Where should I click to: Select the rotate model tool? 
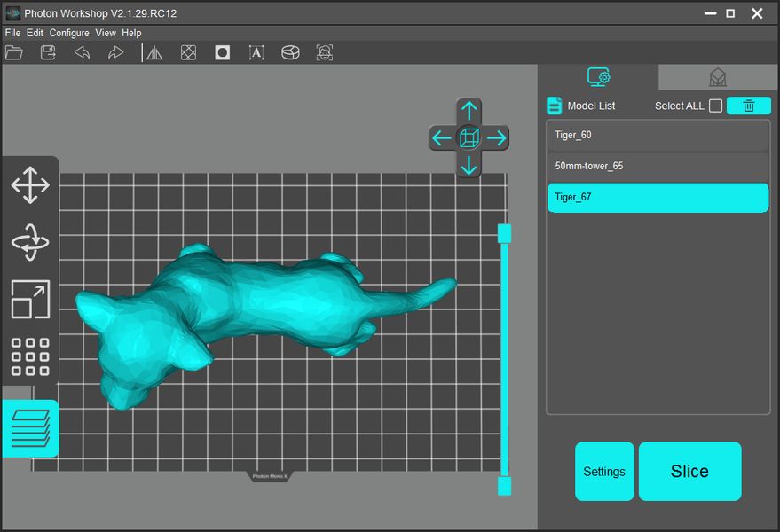point(30,242)
